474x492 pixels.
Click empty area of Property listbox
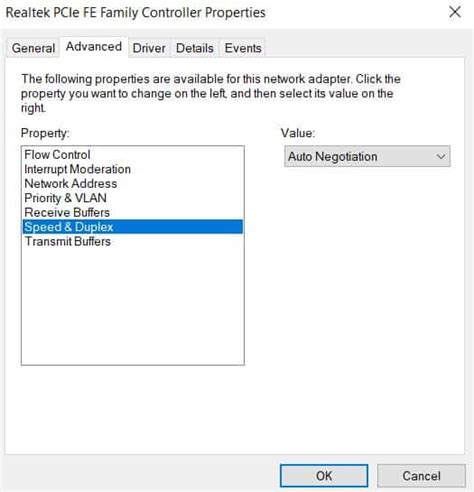coord(133,307)
